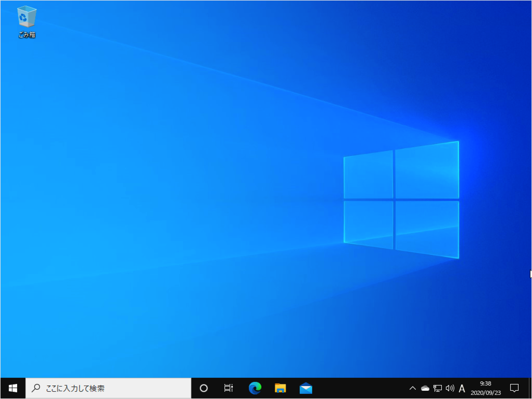Open Task View

(x=228, y=388)
